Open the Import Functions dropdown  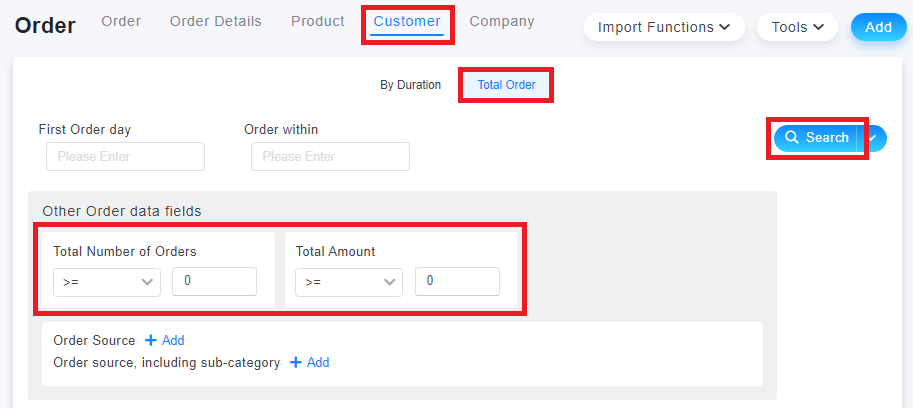664,27
